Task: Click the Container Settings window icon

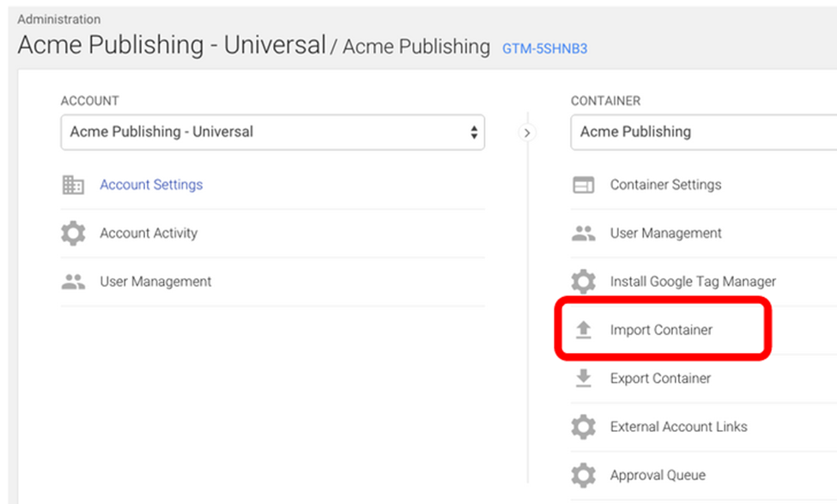Action: coord(584,185)
